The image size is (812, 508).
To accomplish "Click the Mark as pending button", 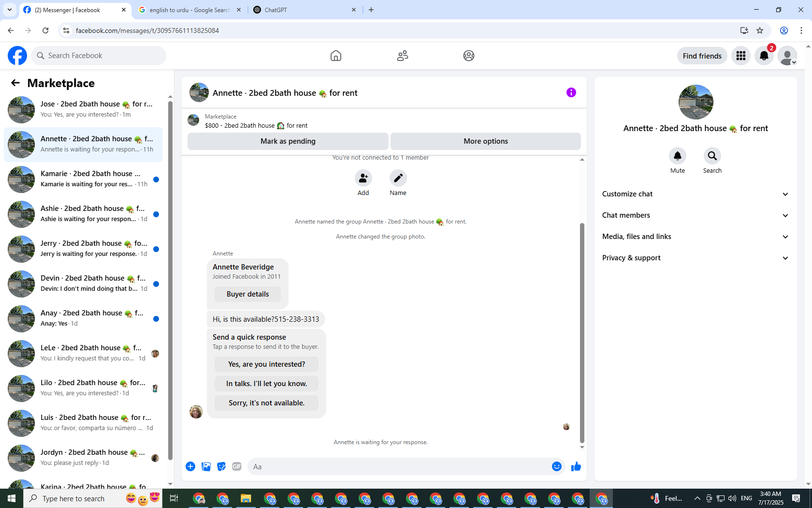I will 288,141.
